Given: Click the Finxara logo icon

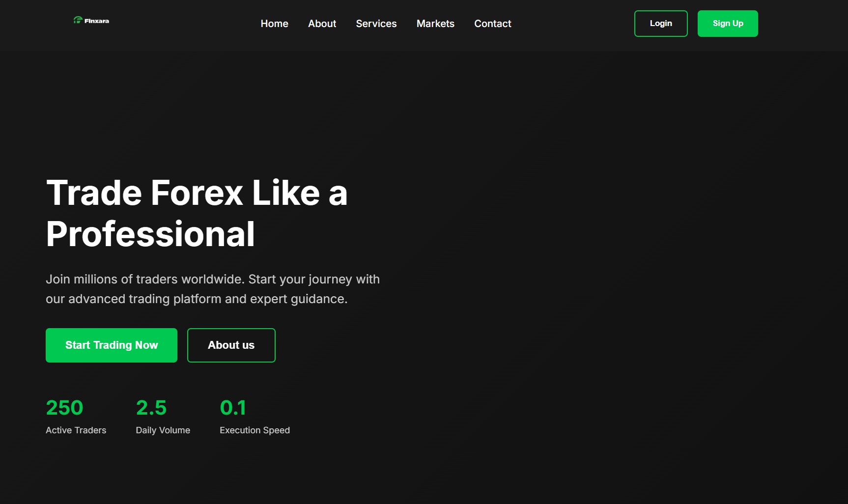Looking at the screenshot, I should tap(78, 21).
